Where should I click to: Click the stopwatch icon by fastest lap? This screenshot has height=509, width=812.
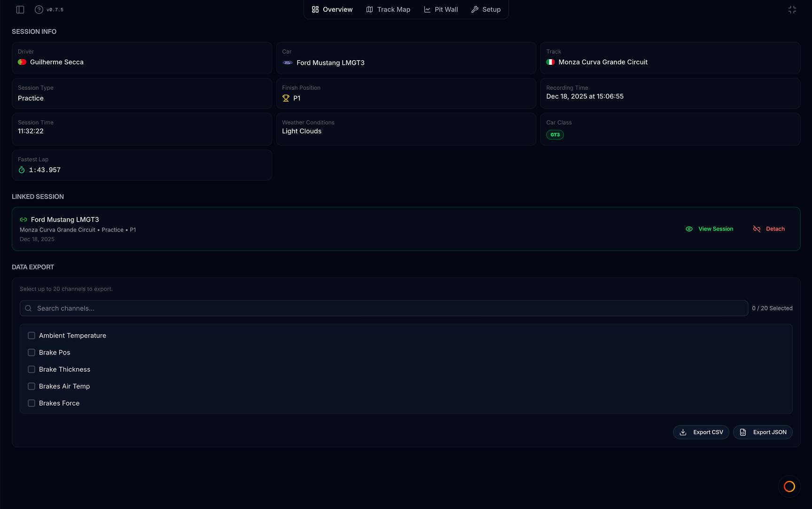pyautogui.click(x=22, y=170)
